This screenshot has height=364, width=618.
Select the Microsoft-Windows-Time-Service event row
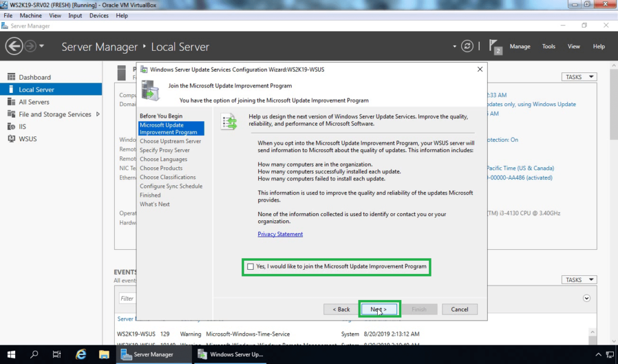[352, 334]
